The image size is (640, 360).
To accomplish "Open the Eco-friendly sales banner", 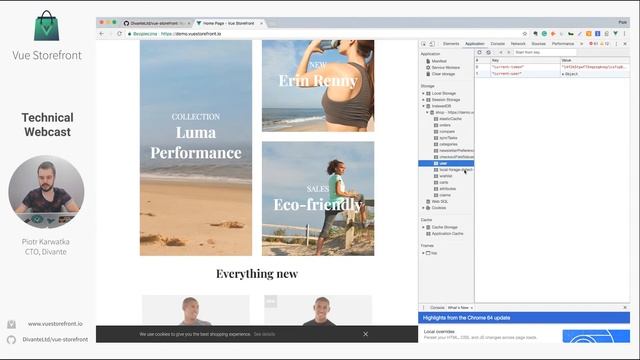I will point(318,199).
